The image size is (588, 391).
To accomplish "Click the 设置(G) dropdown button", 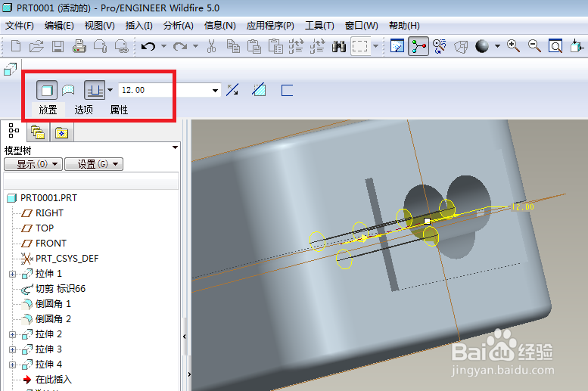I will tap(94, 164).
